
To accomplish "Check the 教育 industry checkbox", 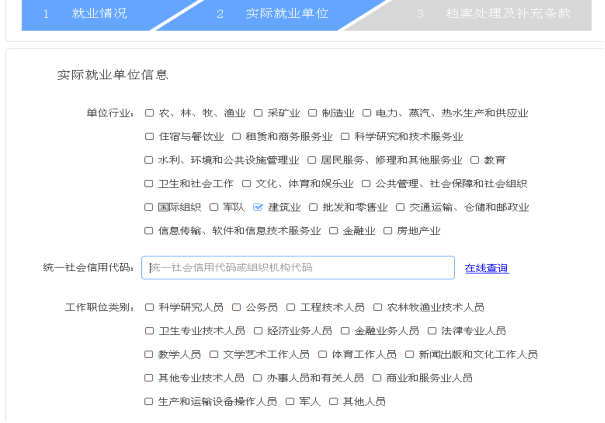I will [x=475, y=160].
